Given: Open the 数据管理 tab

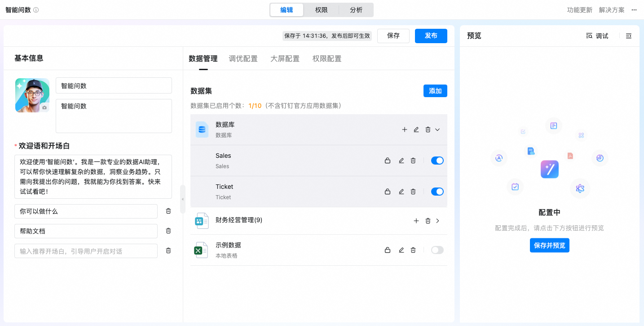Looking at the screenshot, I should (203, 58).
